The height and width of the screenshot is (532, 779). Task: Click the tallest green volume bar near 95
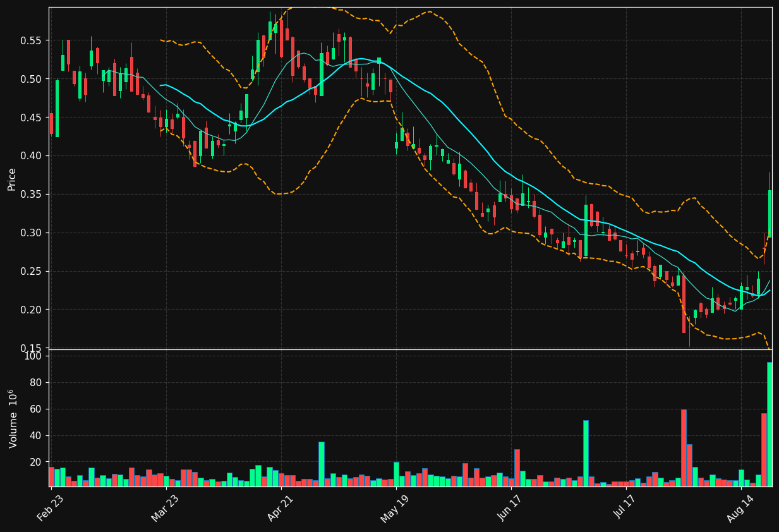[x=770, y=424]
